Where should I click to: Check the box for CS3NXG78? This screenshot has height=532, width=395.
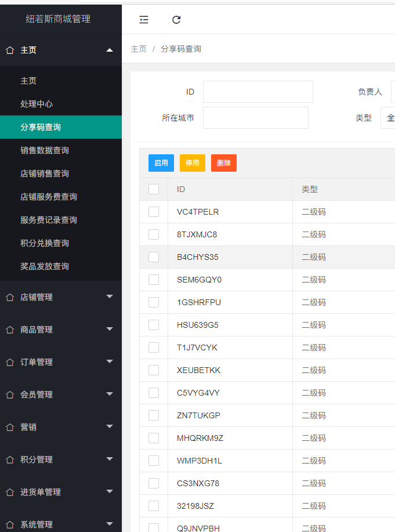[x=154, y=483]
